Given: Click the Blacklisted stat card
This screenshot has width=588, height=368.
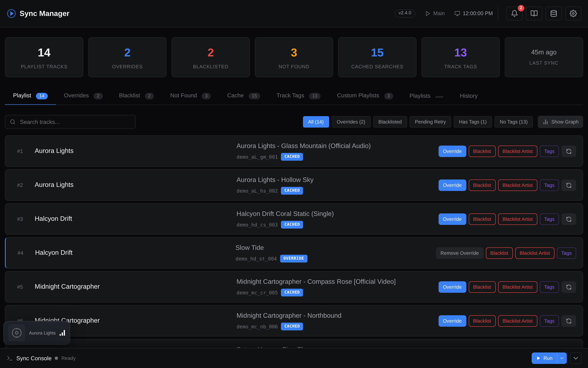Looking at the screenshot, I should point(211,57).
